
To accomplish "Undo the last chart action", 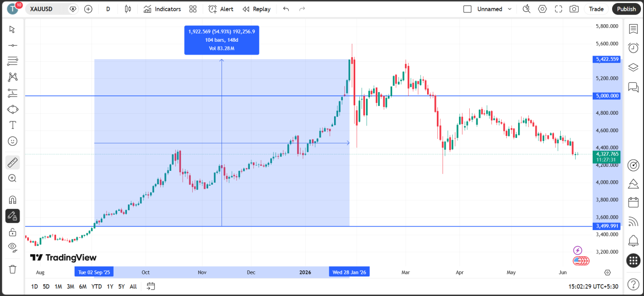I will pyautogui.click(x=286, y=9).
